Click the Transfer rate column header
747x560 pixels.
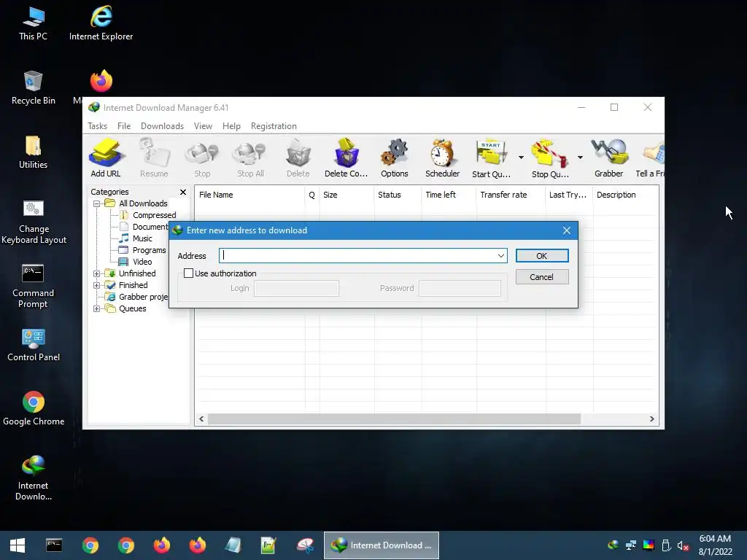coord(510,195)
